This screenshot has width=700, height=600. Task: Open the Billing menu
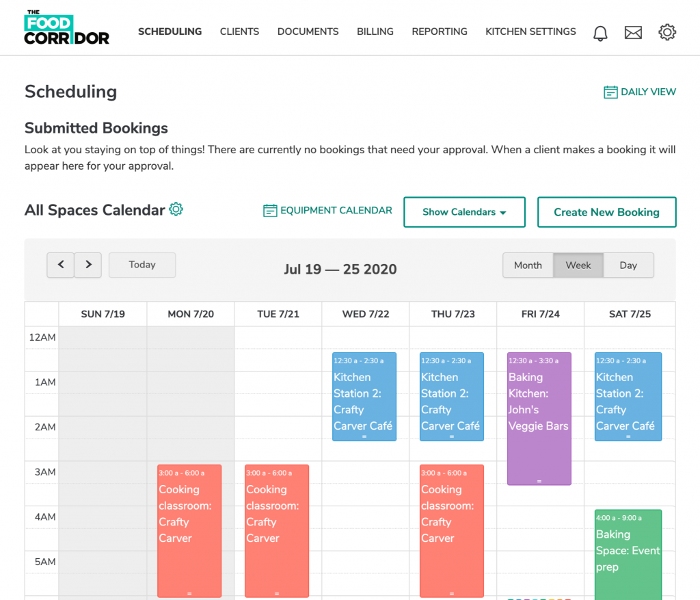(x=375, y=31)
